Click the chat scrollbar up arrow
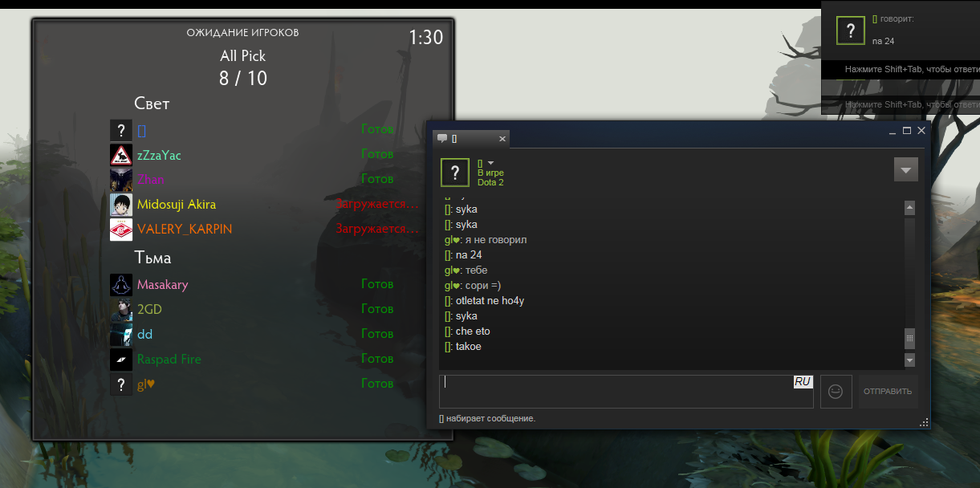The image size is (980, 488). (x=909, y=208)
